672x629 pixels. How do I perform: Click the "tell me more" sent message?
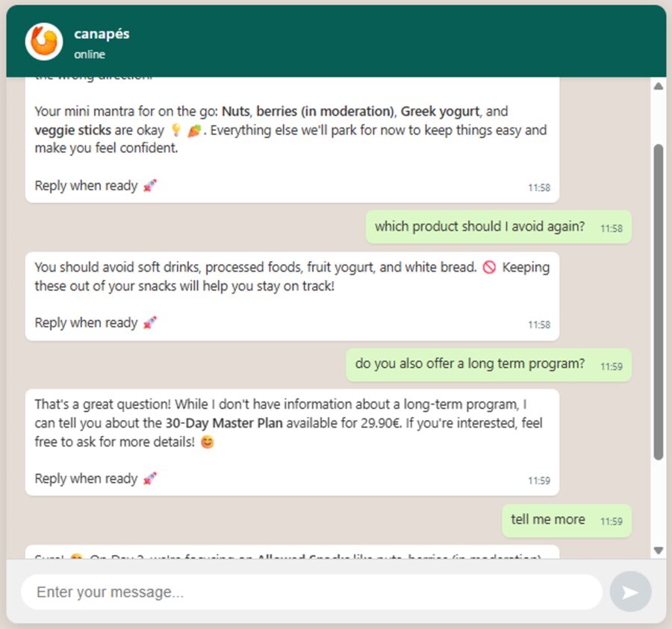[x=547, y=519]
